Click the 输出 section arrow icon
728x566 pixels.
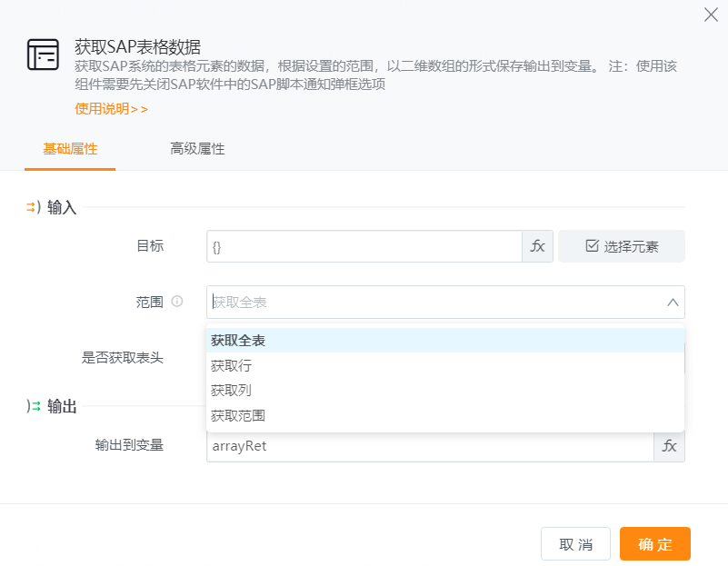click(x=33, y=406)
